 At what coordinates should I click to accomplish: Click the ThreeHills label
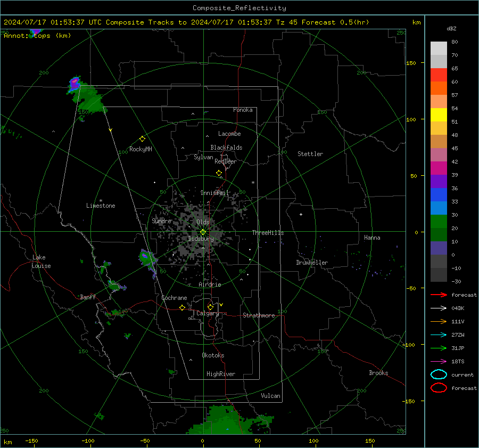268,233
